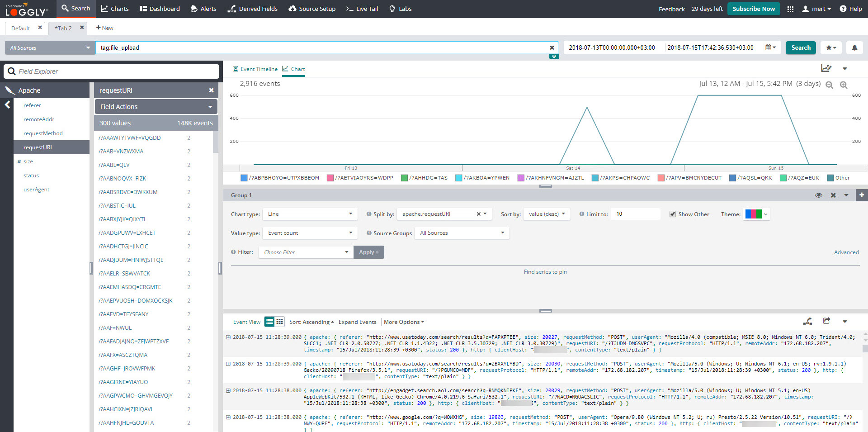
Task: Collapse the field explorer with back arrow
Action: click(7, 105)
